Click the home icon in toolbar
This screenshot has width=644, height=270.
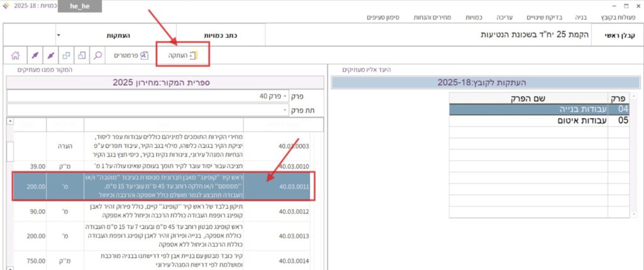coord(15,55)
